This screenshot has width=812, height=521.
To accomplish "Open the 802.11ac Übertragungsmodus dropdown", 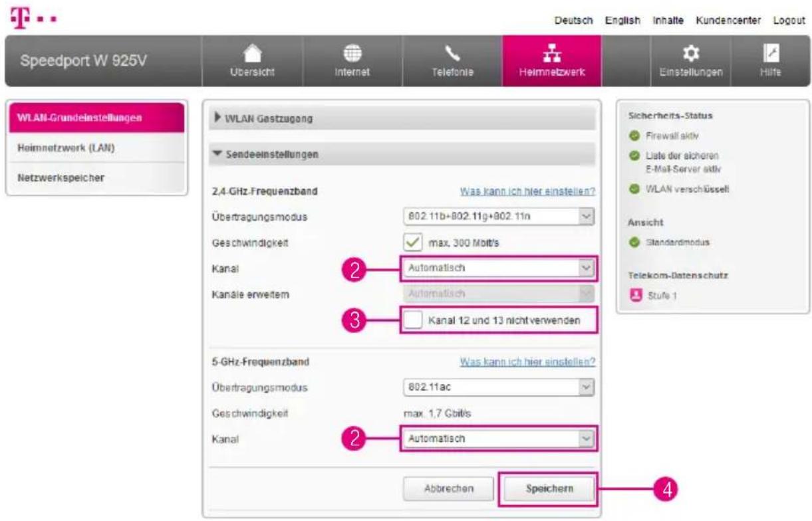I will [497, 386].
